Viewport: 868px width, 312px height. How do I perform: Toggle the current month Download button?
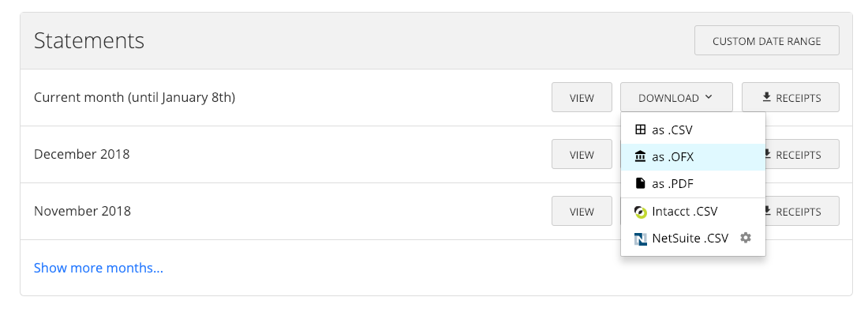tap(676, 97)
